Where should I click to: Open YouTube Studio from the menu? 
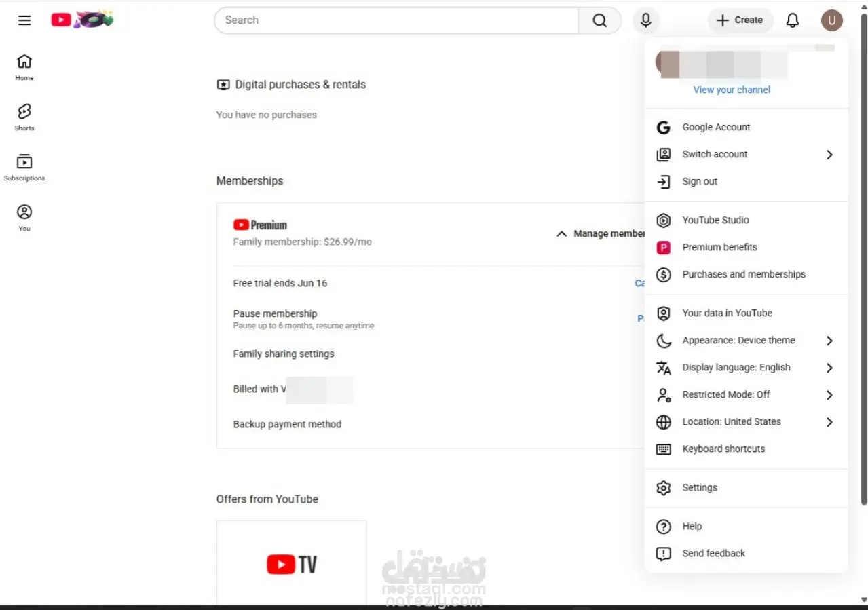click(747, 221)
